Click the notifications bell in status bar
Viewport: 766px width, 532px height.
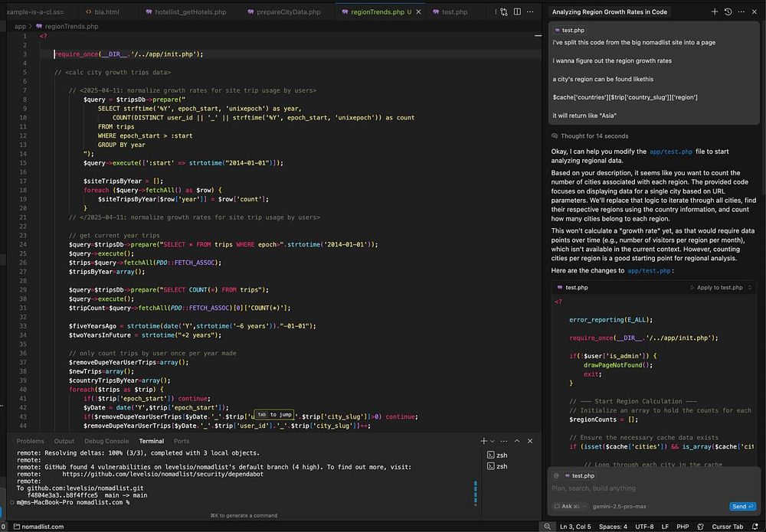[756, 527]
